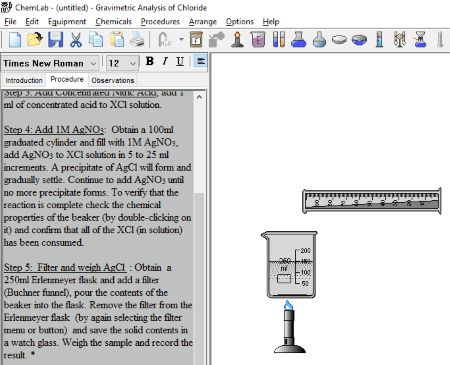Click the text 'has been consumed.'
The width and height of the screenshot is (450, 365).
pos(44,242)
